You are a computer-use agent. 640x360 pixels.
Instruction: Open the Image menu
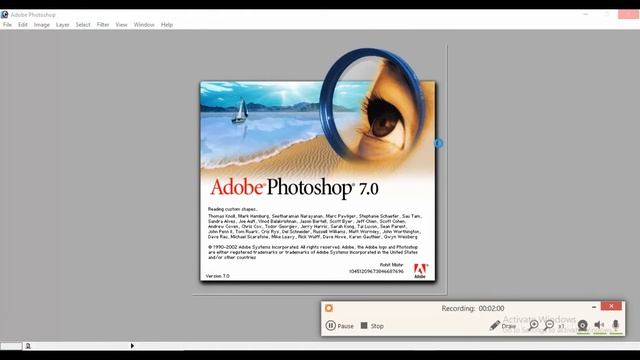point(42,25)
